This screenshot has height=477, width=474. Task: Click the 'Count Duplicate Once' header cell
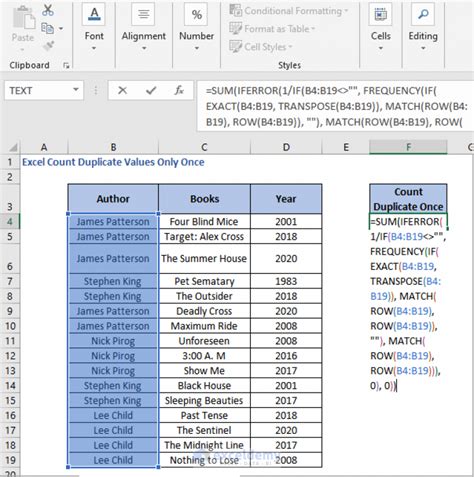pyautogui.click(x=408, y=199)
